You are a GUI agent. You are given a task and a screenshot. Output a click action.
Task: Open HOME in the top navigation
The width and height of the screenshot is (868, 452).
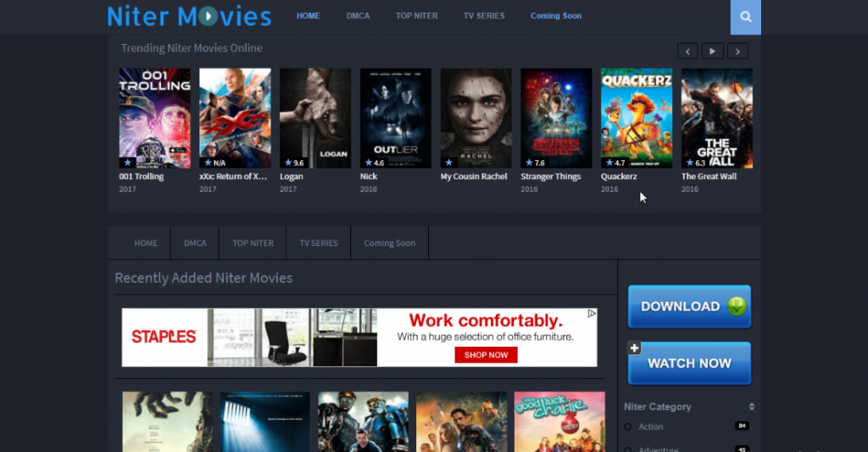click(308, 16)
